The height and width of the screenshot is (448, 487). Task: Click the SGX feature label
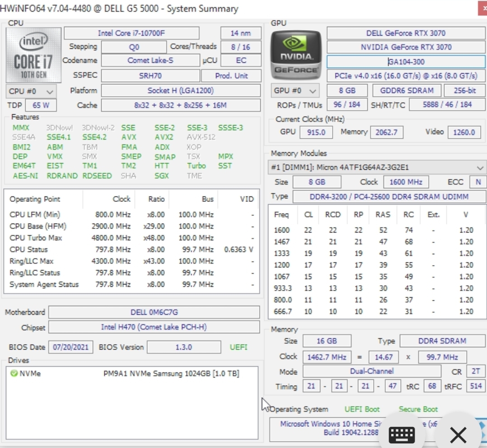162,176
